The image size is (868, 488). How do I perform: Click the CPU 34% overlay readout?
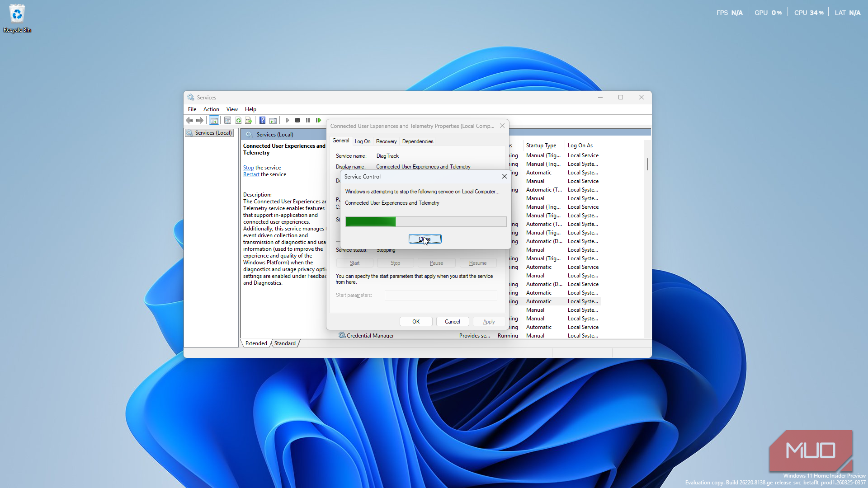(x=809, y=13)
